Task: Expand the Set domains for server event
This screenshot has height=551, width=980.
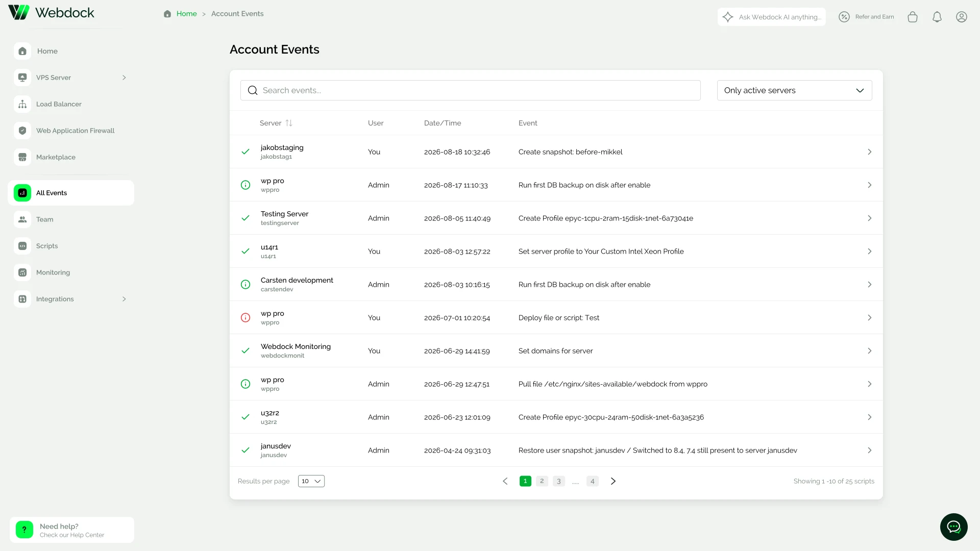Action: click(x=870, y=351)
